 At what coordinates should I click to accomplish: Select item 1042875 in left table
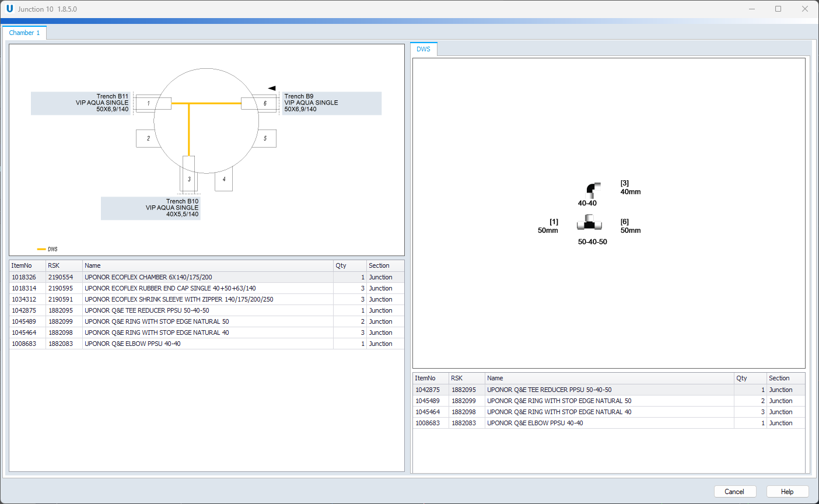pos(206,310)
